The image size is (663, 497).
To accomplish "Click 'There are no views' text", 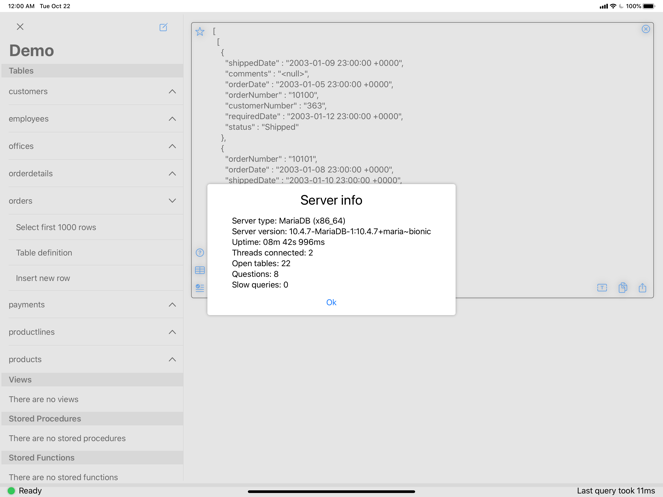I will point(44,399).
